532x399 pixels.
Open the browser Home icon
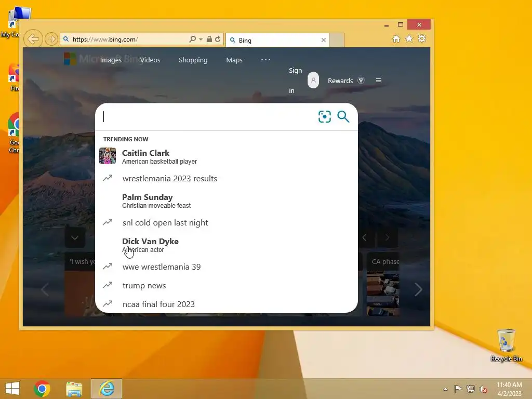(x=396, y=38)
